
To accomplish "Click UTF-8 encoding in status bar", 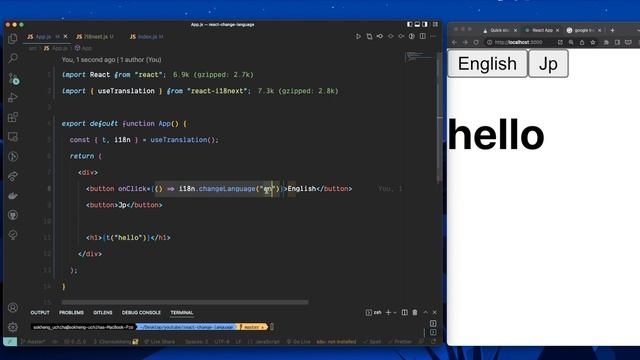I will tap(222, 341).
